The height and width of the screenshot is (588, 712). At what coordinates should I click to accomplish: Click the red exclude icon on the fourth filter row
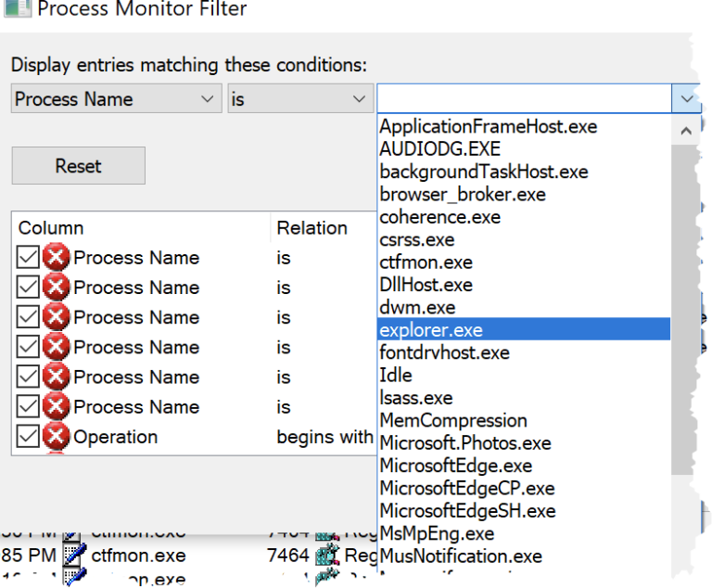coord(57,347)
